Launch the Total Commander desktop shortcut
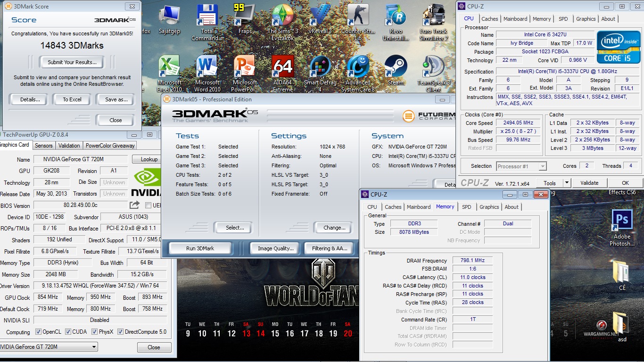The width and height of the screenshot is (644, 362). click(x=207, y=21)
